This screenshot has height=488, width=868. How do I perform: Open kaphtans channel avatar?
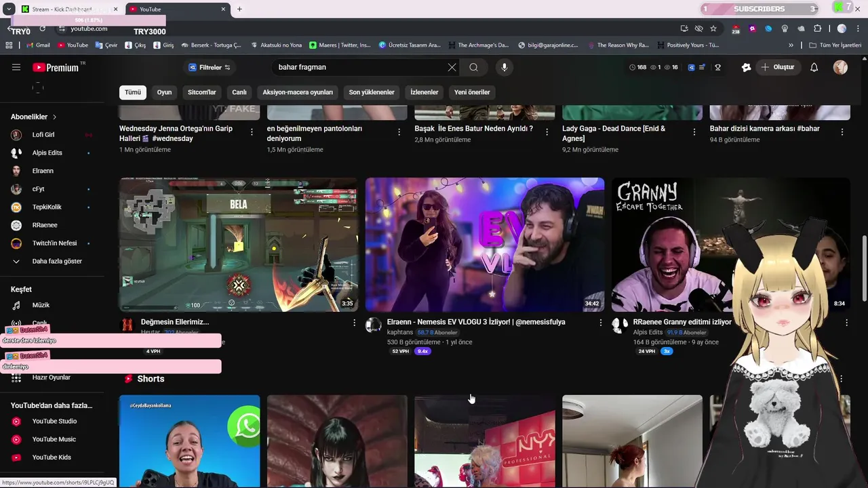(374, 325)
